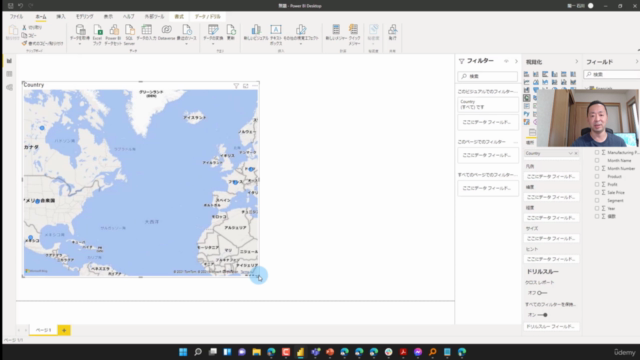The height and width of the screenshot is (360, 640).
Task: Check the Profit field checkbox
Action: tap(597, 184)
